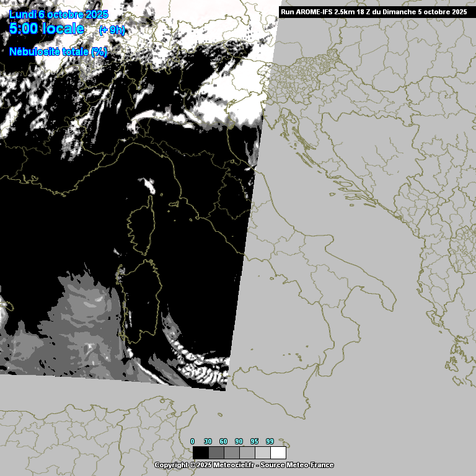476x476 pixels.
Task: Click the AROME-IFS run information banner
Action: 374,11
